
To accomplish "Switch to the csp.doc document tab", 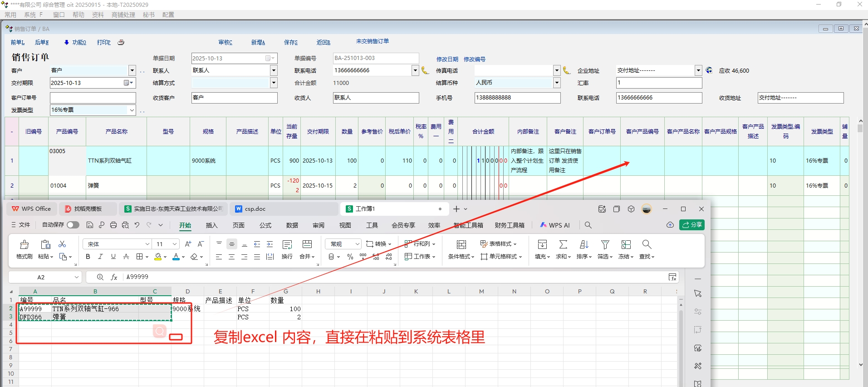I will point(255,209).
